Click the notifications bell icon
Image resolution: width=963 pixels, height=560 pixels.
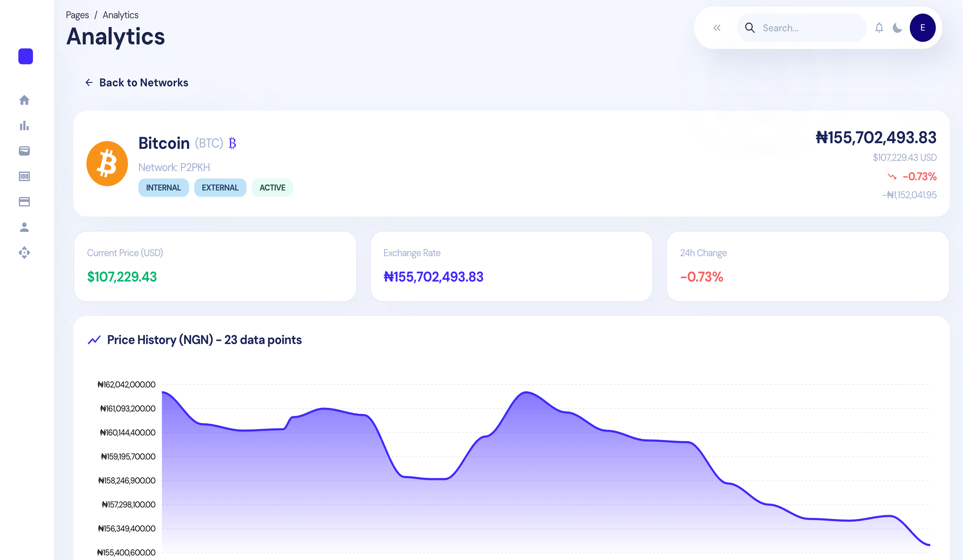(879, 28)
